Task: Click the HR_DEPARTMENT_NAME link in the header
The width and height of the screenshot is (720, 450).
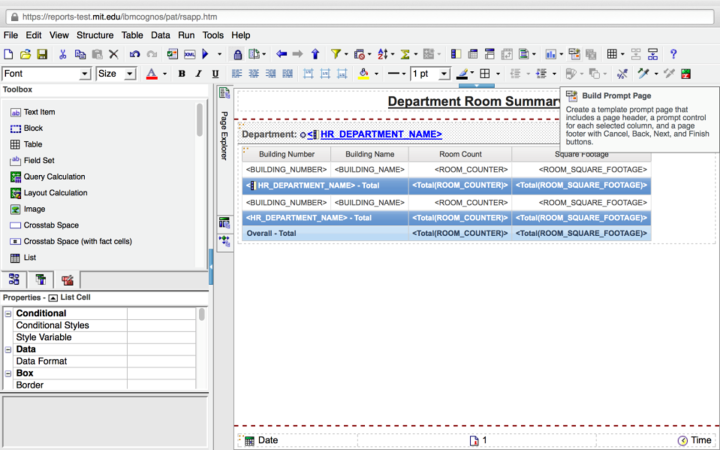Action: coord(380,134)
